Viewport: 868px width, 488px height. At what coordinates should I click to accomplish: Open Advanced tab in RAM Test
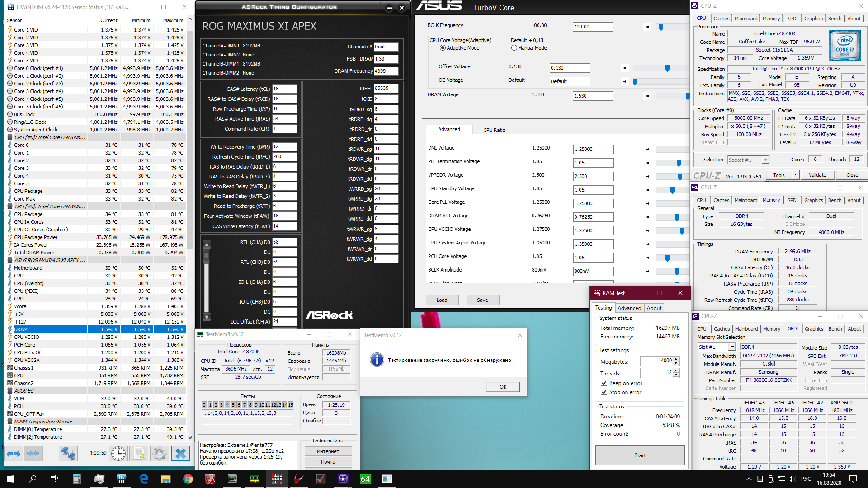629,308
